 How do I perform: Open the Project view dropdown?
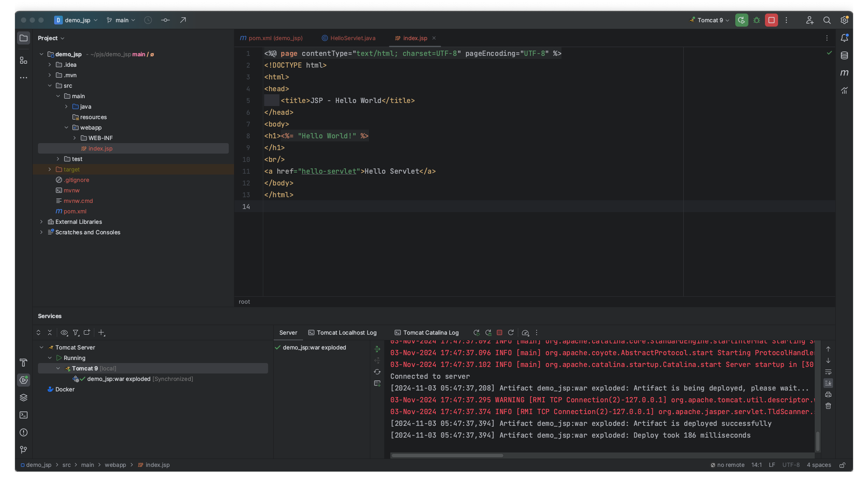tap(51, 38)
